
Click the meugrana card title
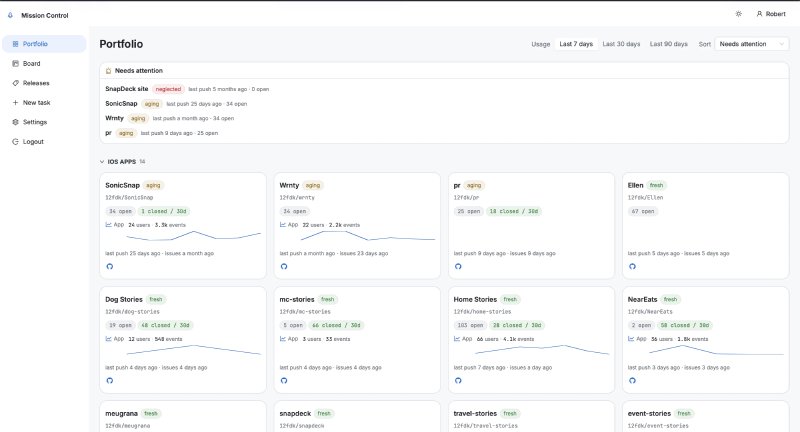[121, 414]
